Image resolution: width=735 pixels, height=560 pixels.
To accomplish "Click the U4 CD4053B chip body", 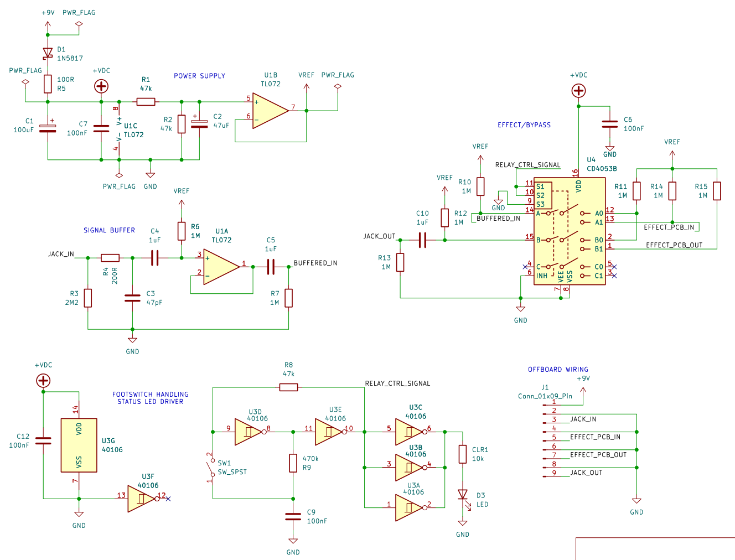I will [x=570, y=231].
